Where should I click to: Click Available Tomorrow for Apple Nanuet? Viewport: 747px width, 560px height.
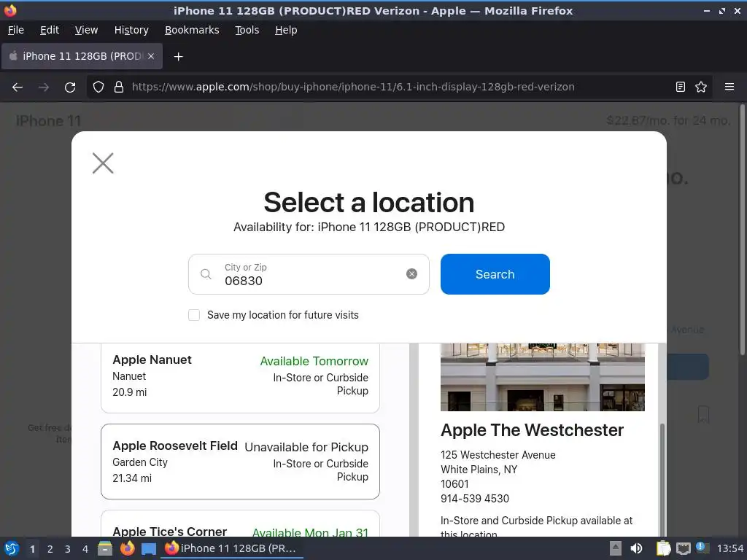pos(314,361)
